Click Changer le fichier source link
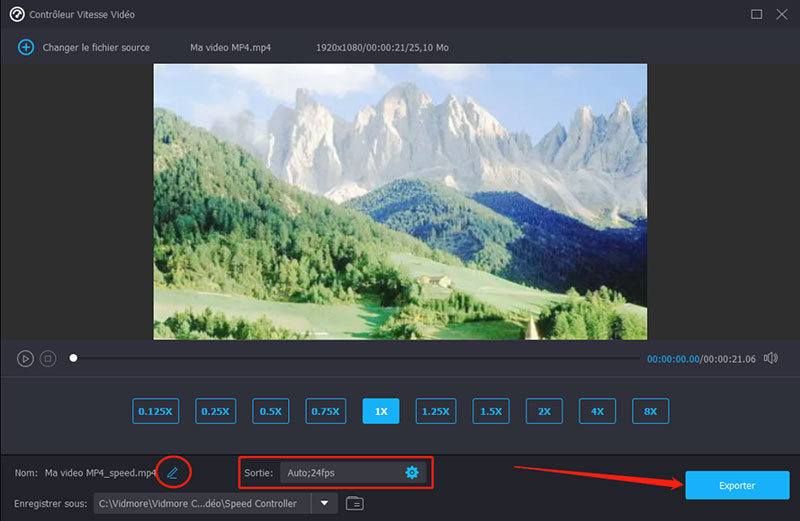Screen dimensions: 800x521 click(x=96, y=47)
